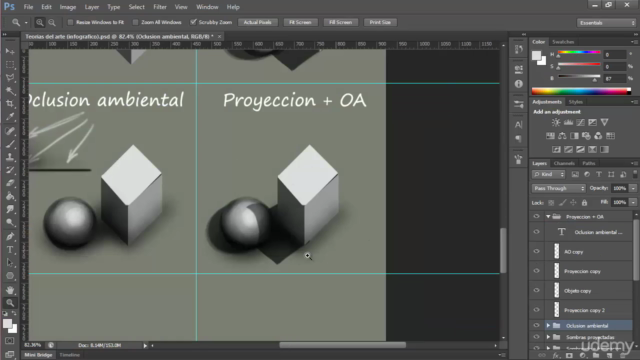The height and width of the screenshot is (360, 640).
Task: Open the Essentials workspace dropdown
Action: 607,23
